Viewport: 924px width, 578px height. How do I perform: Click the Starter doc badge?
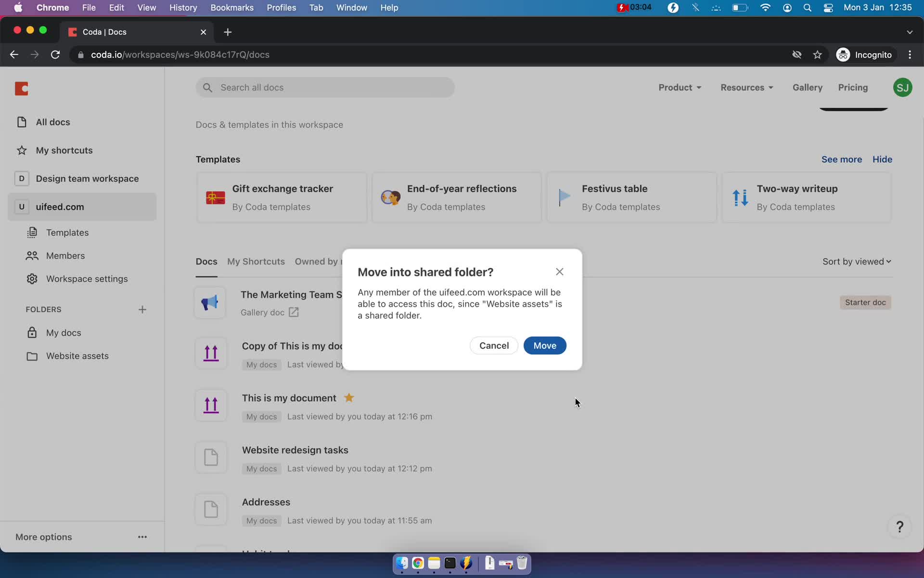[865, 302]
